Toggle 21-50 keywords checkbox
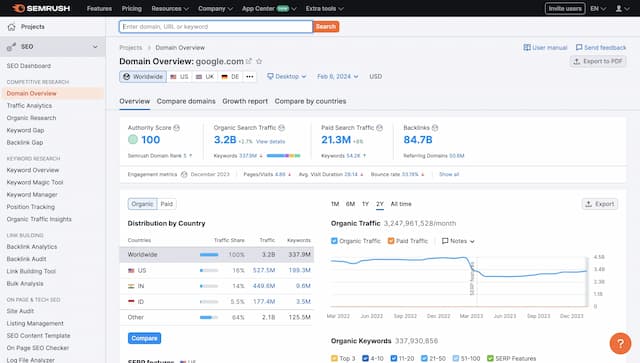Screen dimensions: 640x363 click(424, 358)
